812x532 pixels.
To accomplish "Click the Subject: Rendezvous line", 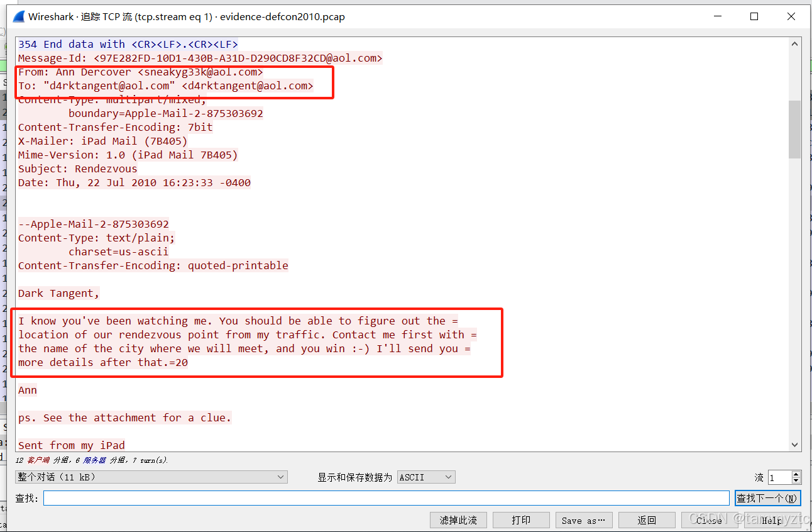I will [x=77, y=169].
